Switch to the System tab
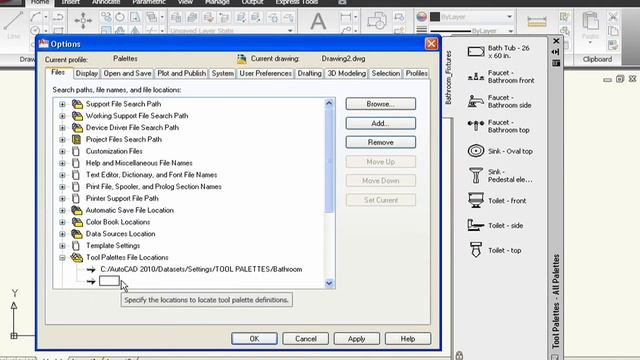 (222, 73)
